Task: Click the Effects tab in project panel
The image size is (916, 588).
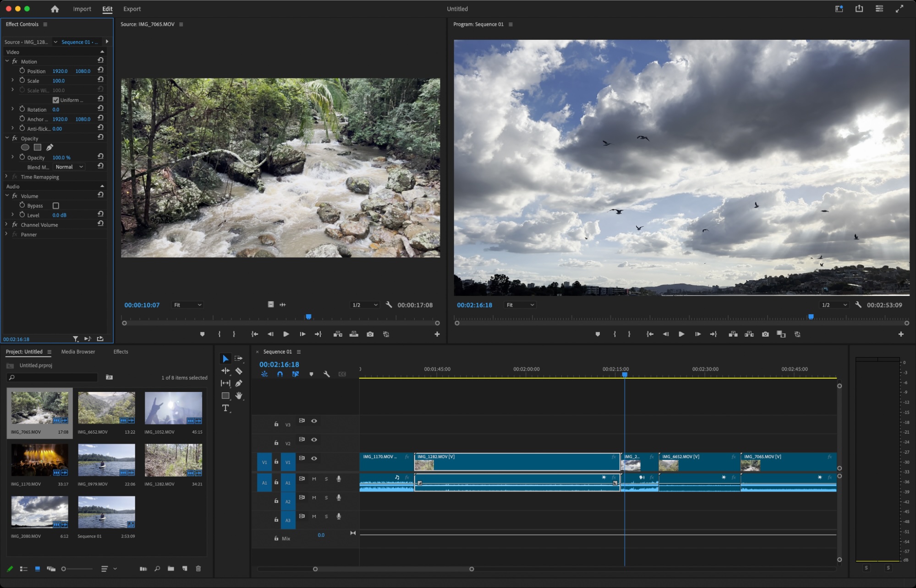Action: pos(121,351)
